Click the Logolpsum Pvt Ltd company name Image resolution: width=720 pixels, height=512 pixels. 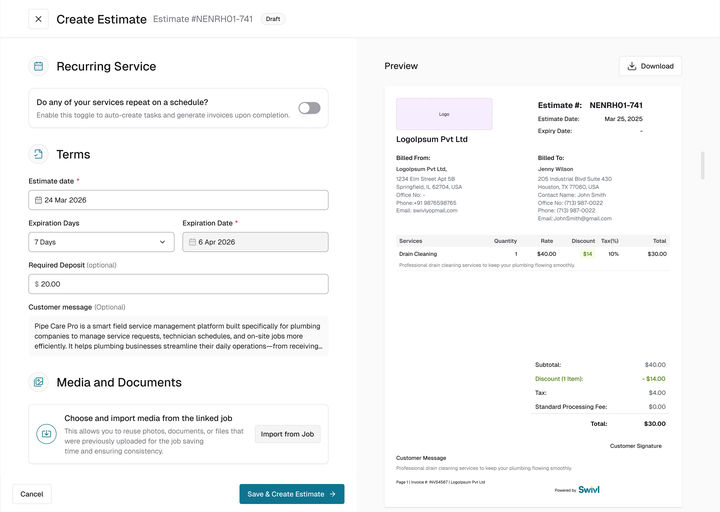(x=432, y=139)
